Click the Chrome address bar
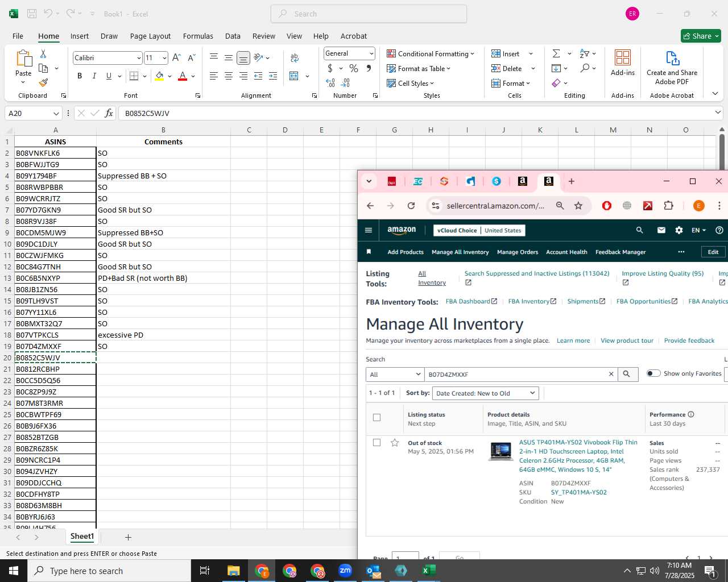This screenshot has height=582, width=728. [495, 206]
